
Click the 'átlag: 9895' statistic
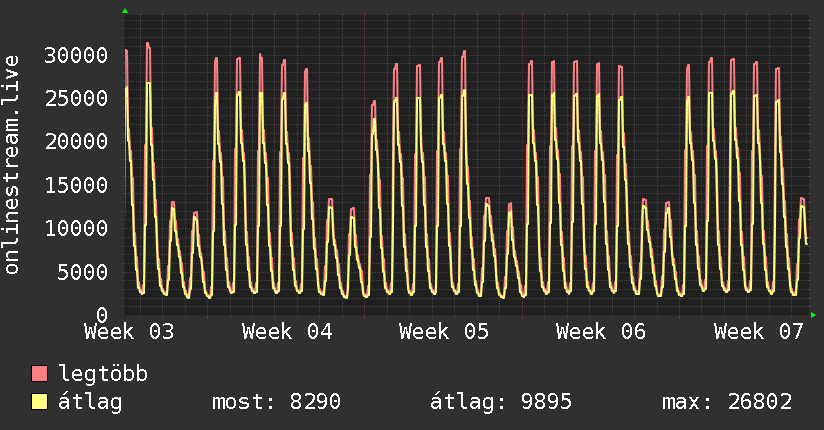500,402
